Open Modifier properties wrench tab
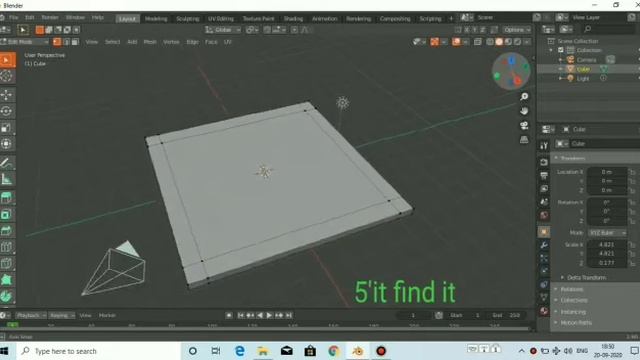640x360 pixels. pos(544,245)
